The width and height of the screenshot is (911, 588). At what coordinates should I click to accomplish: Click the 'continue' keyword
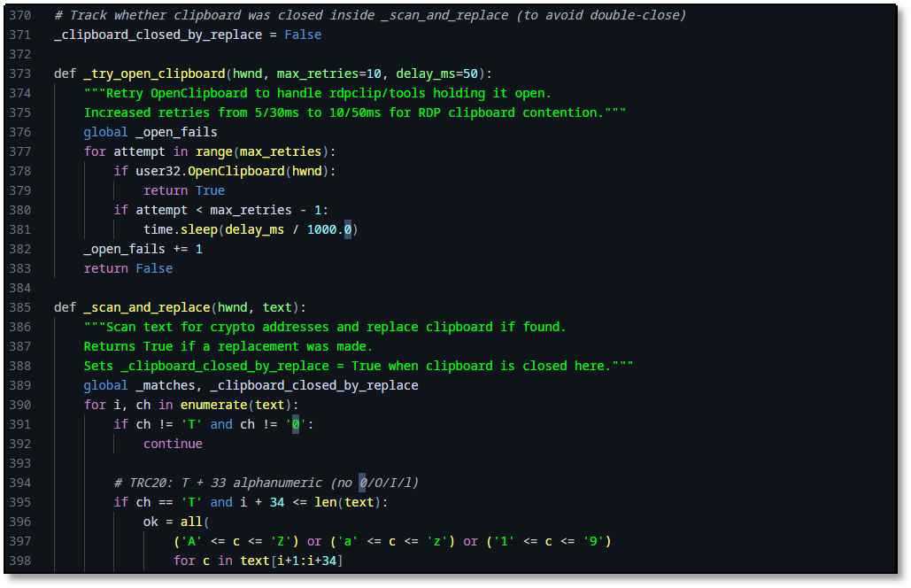coord(174,444)
